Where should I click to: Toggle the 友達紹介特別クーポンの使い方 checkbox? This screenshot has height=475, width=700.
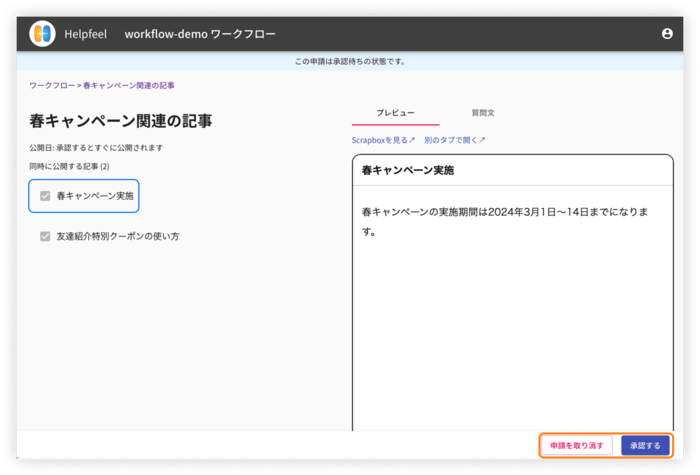[45, 236]
